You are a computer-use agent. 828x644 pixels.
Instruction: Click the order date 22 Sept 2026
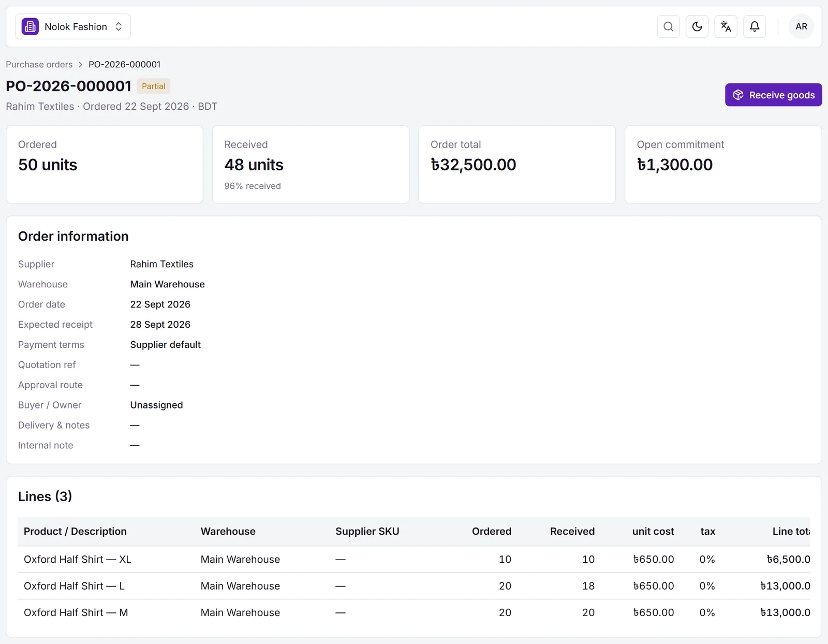[x=160, y=304]
